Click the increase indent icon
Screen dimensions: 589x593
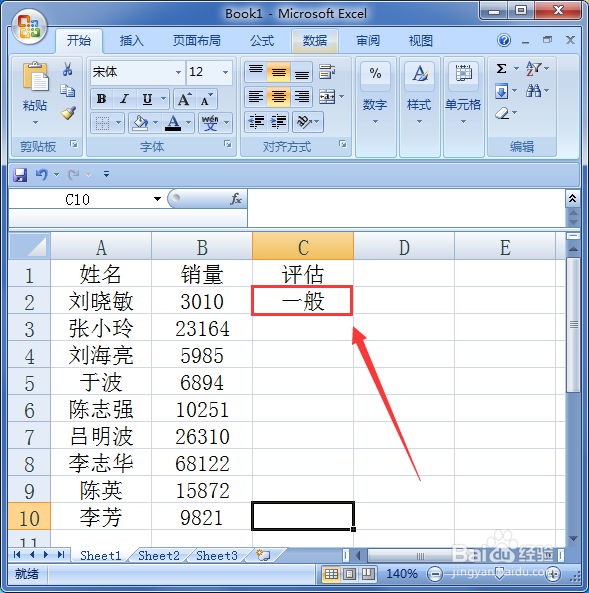click(x=278, y=121)
